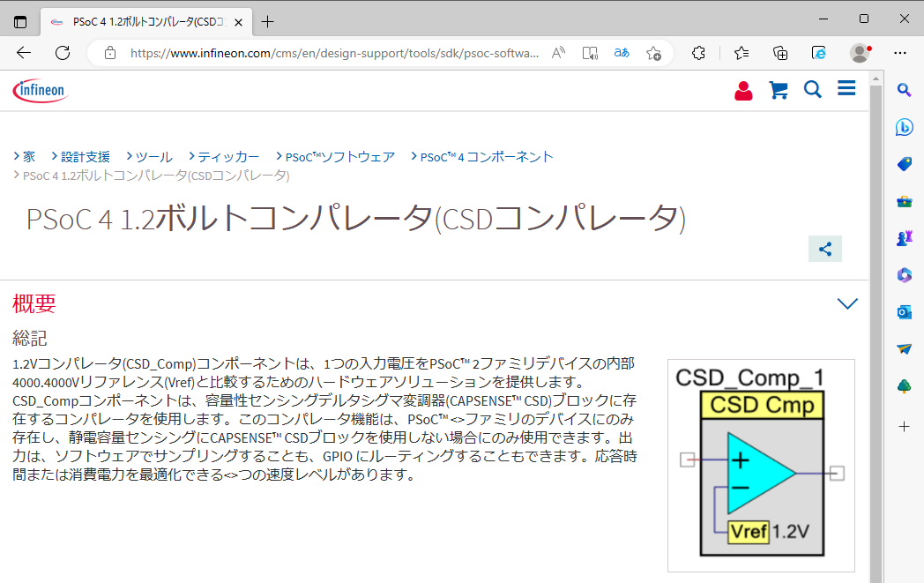Go to the Infineon home logo
924x583 pixels.
[x=40, y=91]
